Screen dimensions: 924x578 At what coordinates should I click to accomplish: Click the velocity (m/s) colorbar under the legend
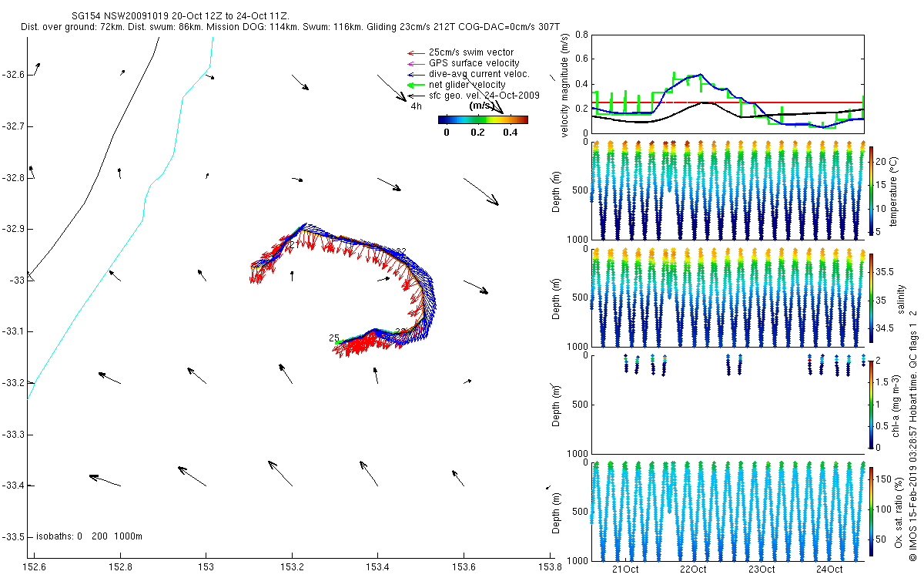tap(483, 119)
